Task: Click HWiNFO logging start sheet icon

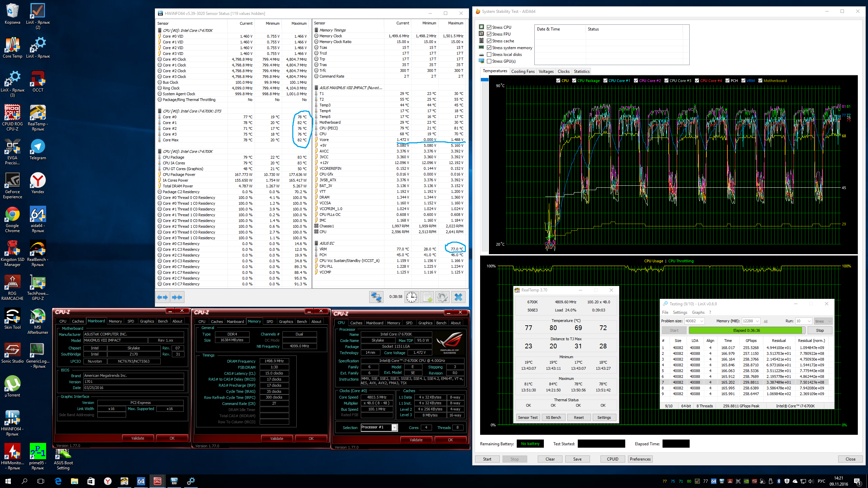Action: tap(427, 297)
